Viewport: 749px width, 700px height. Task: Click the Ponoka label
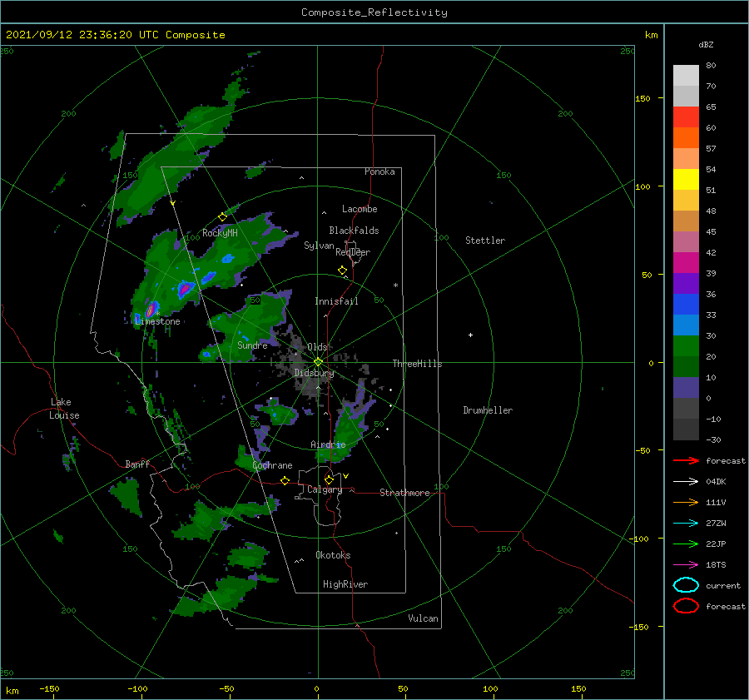379,171
